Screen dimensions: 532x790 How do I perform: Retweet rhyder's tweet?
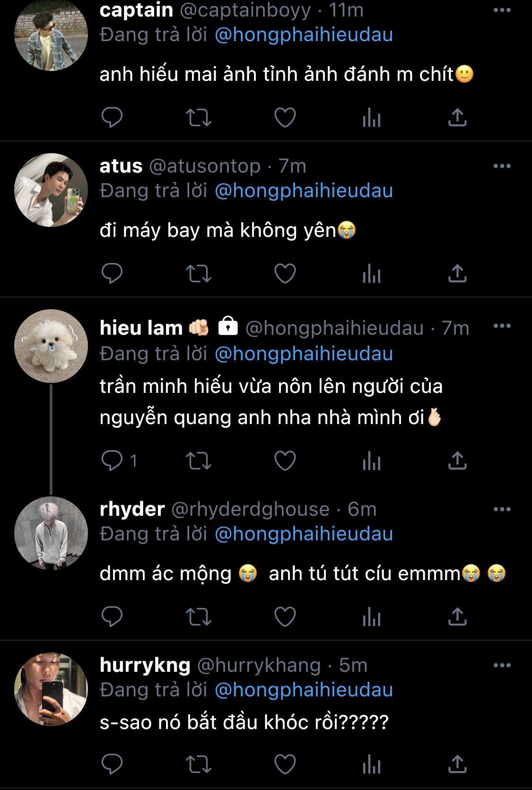pyautogui.click(x=198, y=616)
